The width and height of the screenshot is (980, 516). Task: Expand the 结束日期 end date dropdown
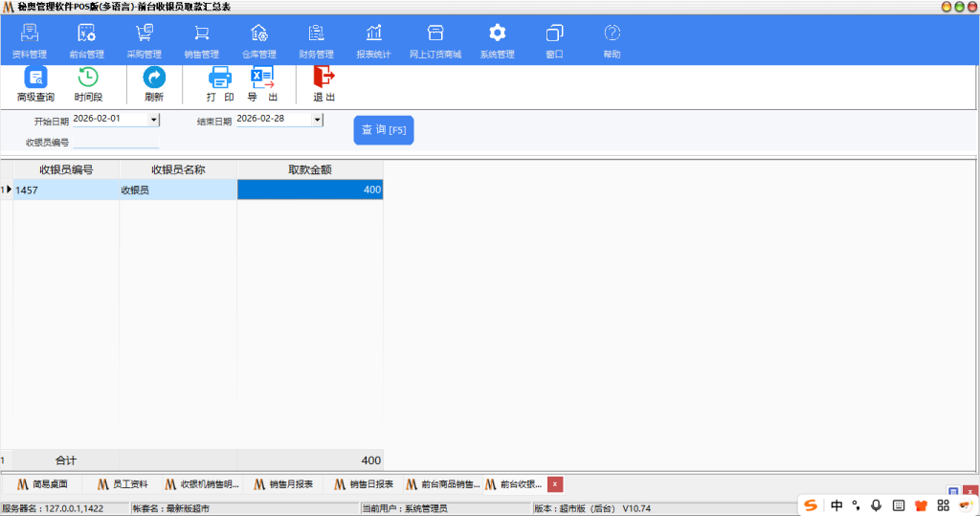tap(318, 120)
